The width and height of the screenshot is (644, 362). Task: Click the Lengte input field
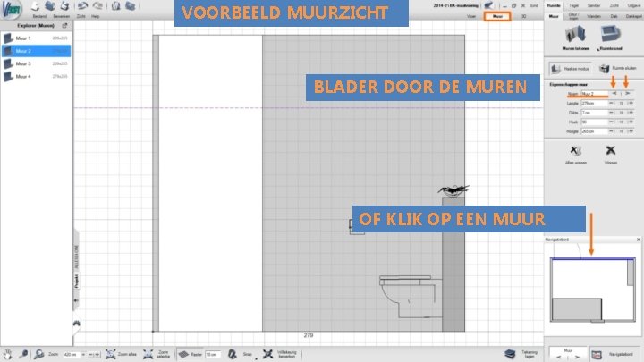[594, 103]
